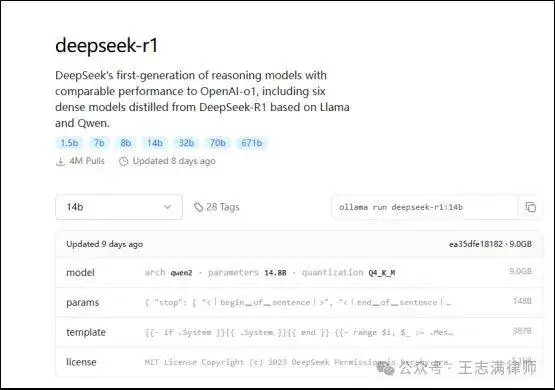Open the template file row

click(x=299, y=332)
